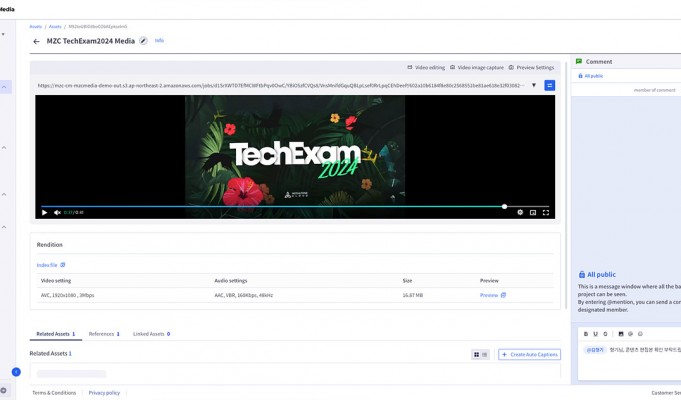Image resolution: width=681 pixels, height=400 pixels.
Task: Insert emoji in comment editor
Action: 640,334
